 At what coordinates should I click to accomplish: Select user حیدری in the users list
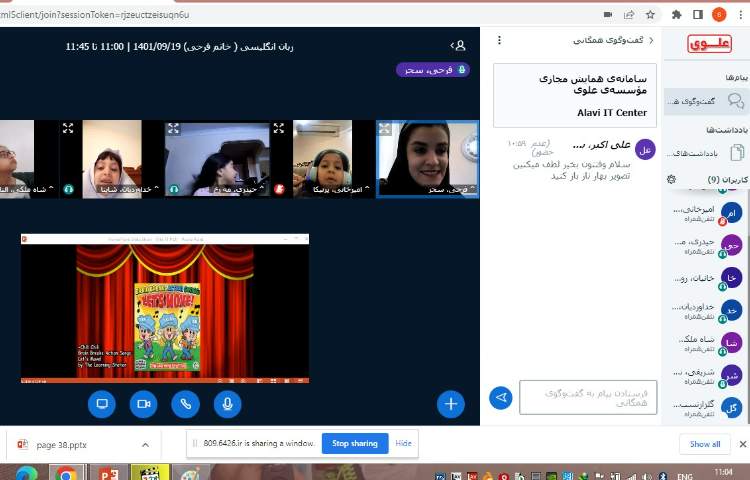click(706, 246)
